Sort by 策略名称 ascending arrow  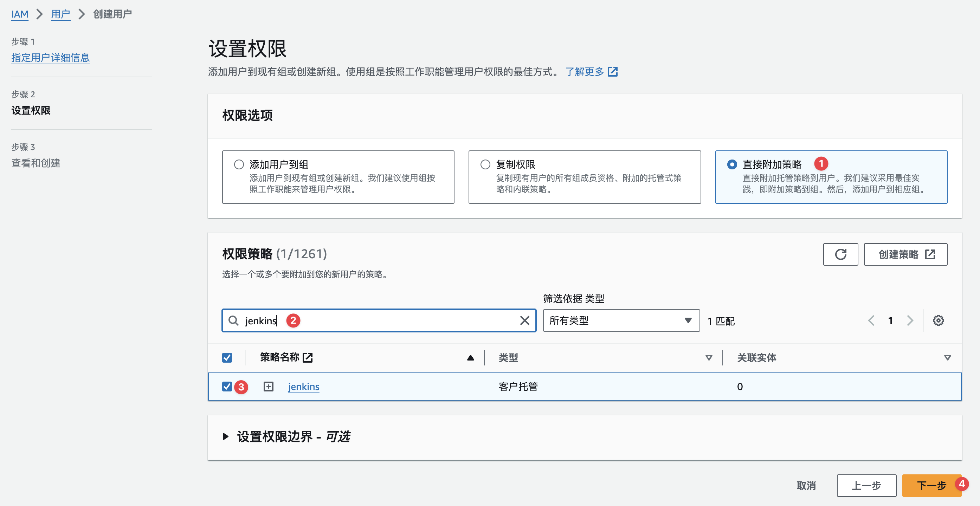470,357
